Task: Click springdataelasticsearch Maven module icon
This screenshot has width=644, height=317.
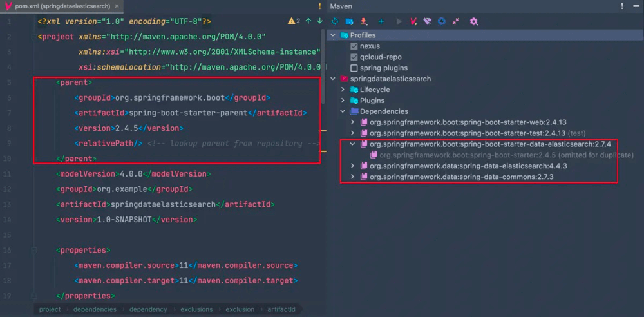Action: coord(344,79)
